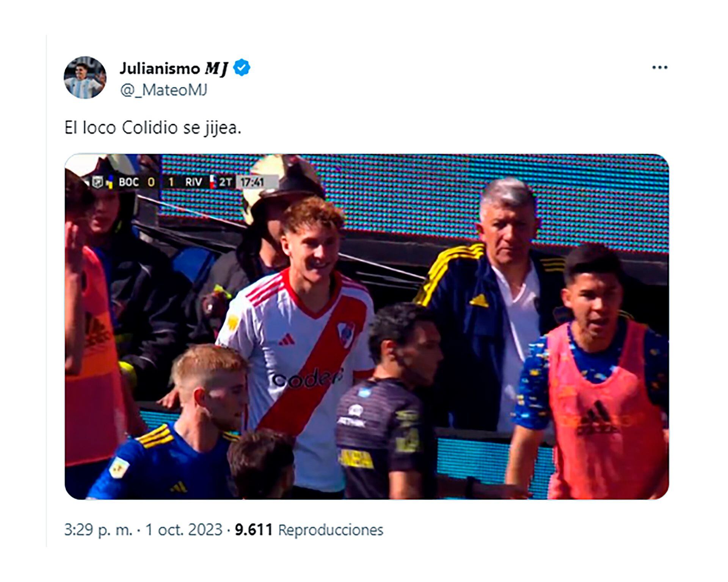
Task: View the 9.611 Reproducciones count
Action: (309, 530)
